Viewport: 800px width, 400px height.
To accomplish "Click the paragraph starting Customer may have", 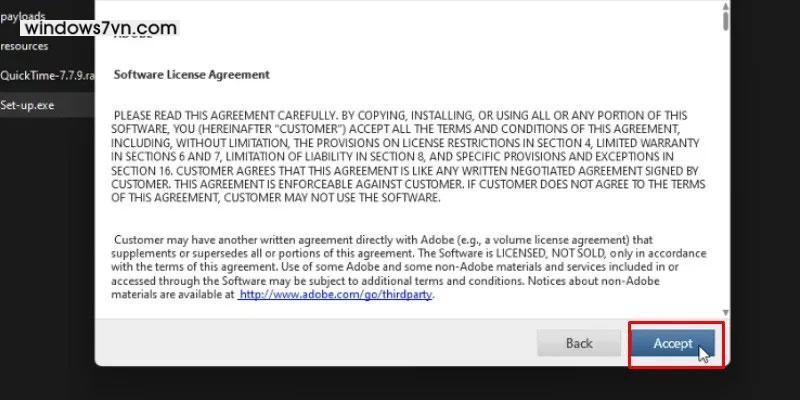I will [408, 267].
